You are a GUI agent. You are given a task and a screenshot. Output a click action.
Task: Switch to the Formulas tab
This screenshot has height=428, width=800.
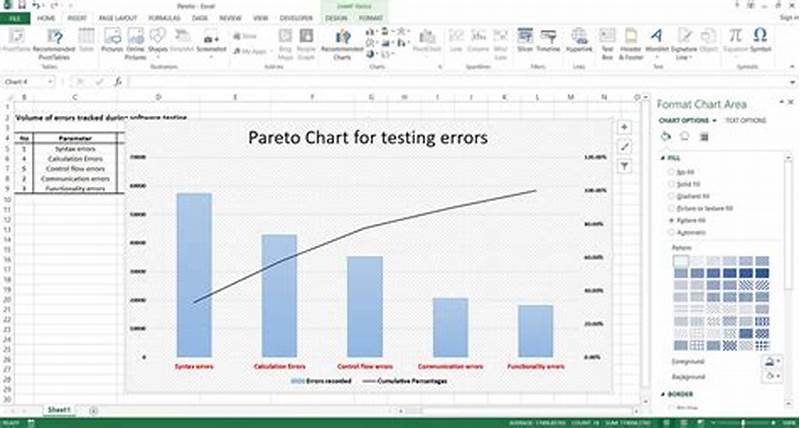coord(164,18)
